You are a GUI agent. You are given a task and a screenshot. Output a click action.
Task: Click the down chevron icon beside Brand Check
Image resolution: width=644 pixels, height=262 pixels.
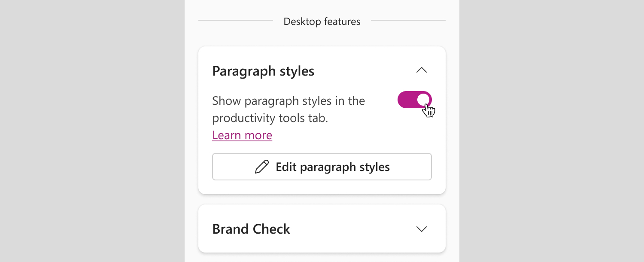click(422, 229)
